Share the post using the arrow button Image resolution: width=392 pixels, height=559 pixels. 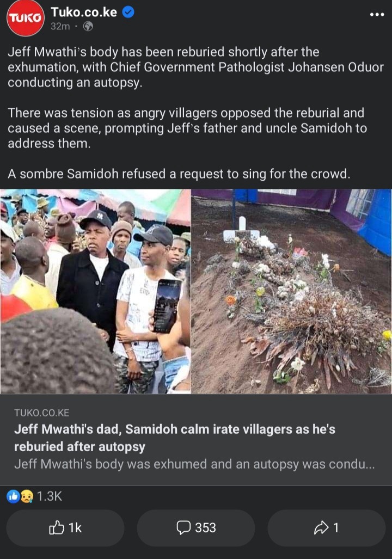coord(326,527)
